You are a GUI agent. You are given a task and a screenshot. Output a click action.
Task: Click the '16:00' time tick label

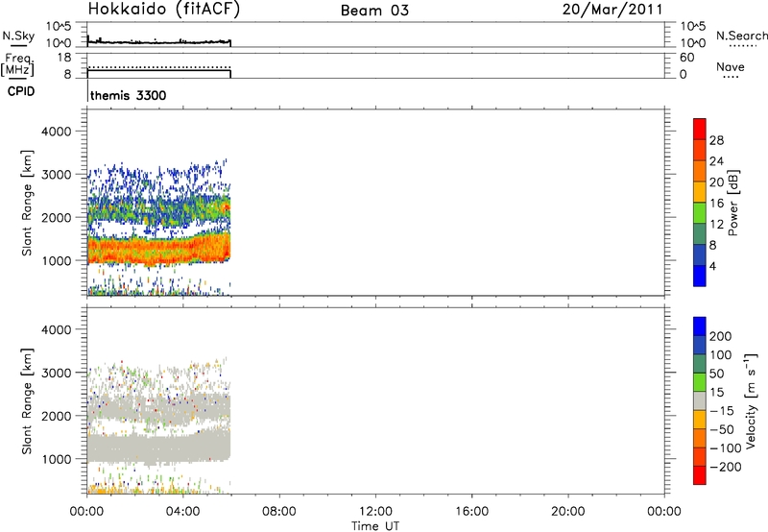pyautogui.click(x=471, y=512)
